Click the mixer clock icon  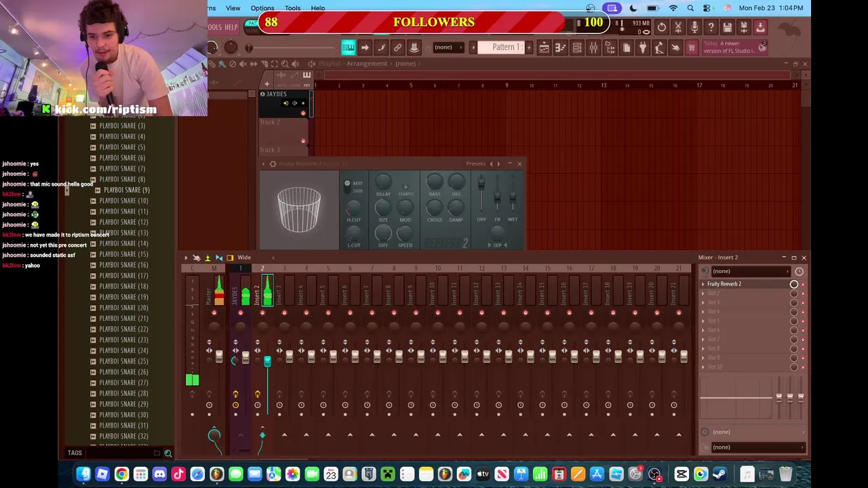[x=799, y=271]
